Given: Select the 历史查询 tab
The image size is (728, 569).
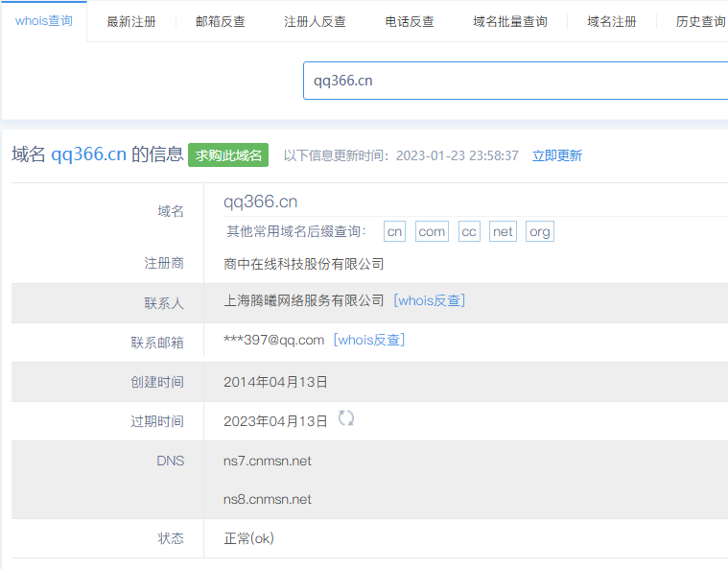Looking at the screenshot, I should (700, 21).
